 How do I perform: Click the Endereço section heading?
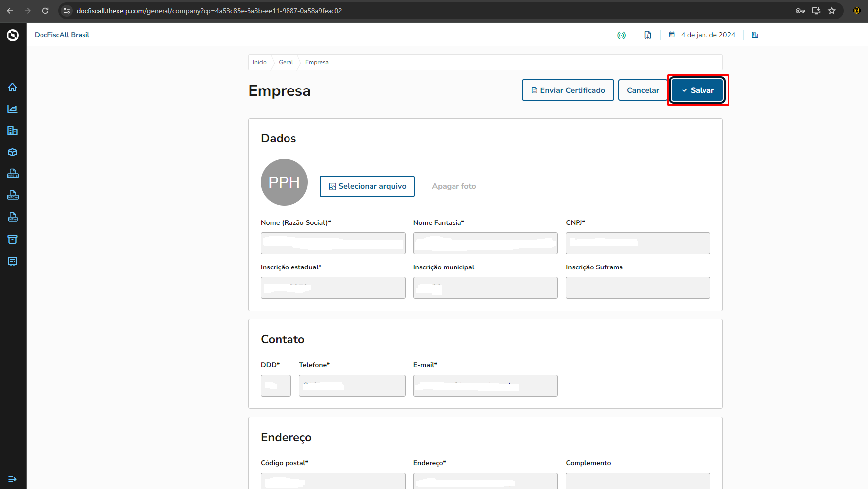point(286,437)
